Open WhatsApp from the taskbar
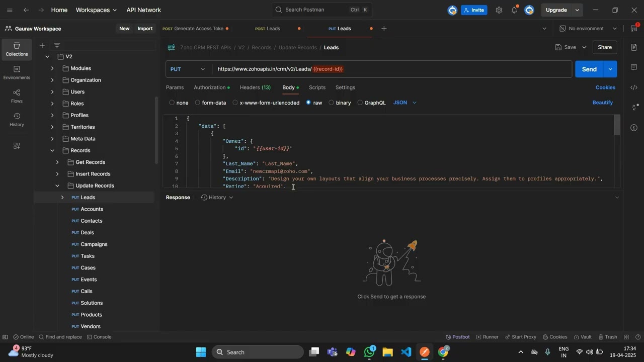 click(x=370, y=352)
